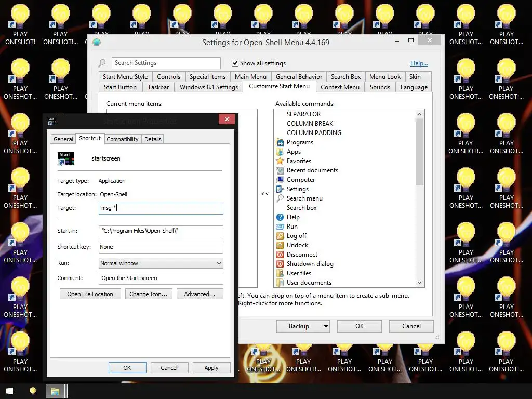Select the Recent documents icon
The image size is (532, 399).
tap(280, 170)
